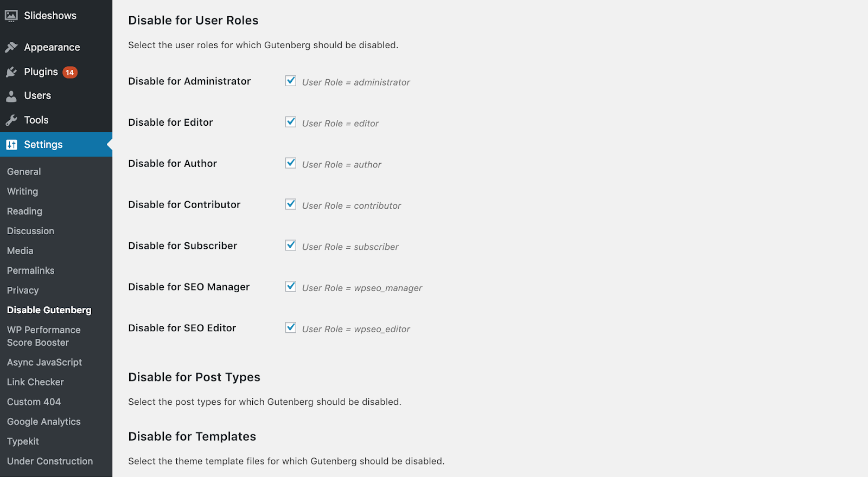Open the Link Checker settings link
The image size is (868, 477).
click(x=35, y=382)
